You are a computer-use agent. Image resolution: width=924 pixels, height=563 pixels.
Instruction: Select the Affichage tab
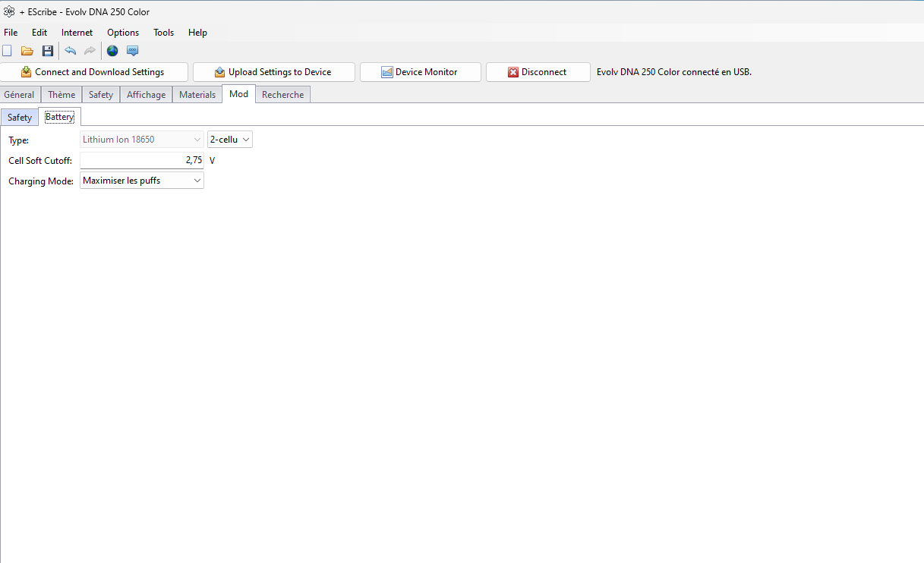(x=146, y=95)
